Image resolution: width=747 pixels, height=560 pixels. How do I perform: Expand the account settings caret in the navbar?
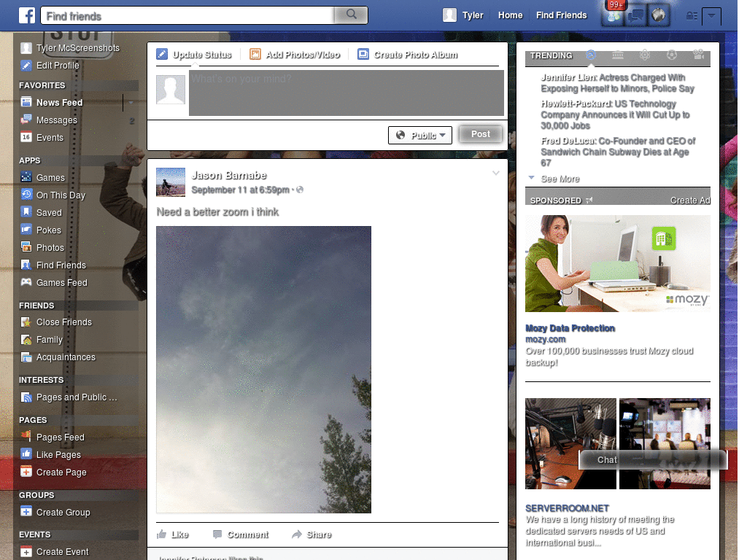[711, 15]
